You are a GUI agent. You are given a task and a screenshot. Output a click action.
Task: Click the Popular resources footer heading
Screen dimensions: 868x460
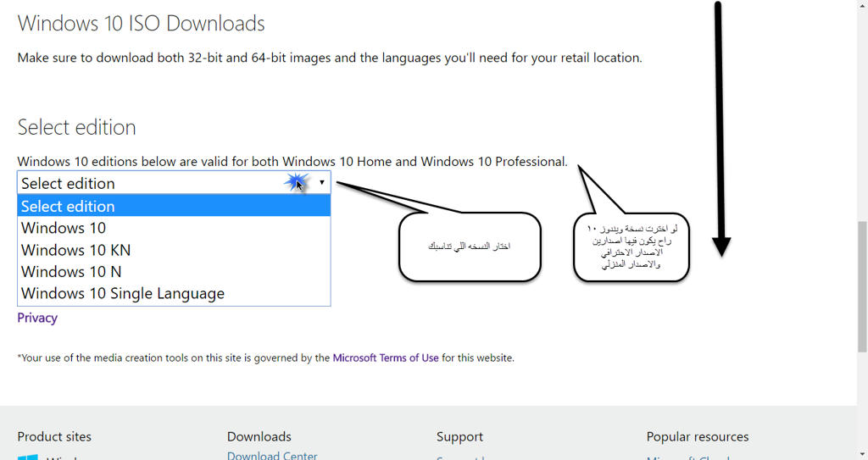pos(698,437)
